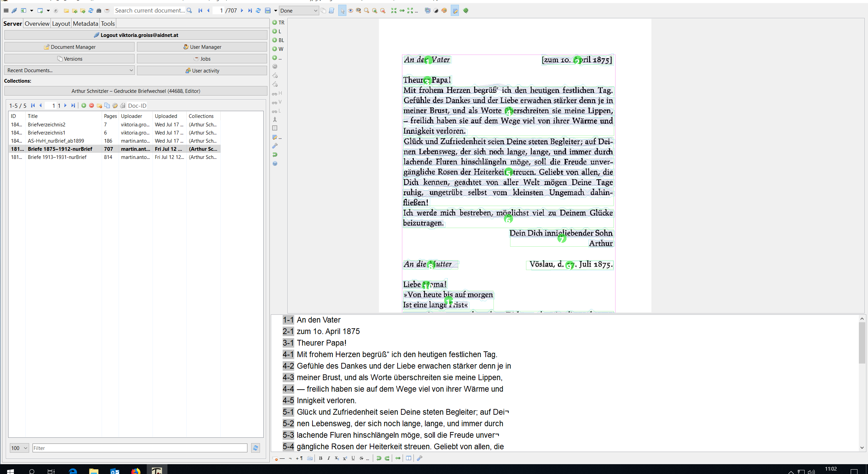Toggle bold text formatting
This screenshot has height=474, width=868.
coord(321,458)
